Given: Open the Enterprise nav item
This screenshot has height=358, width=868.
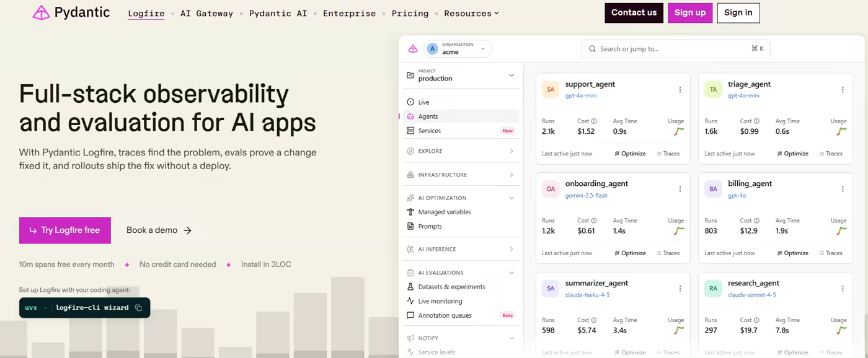Looking at the screenshot, I should pyautogui.click(x=349, y=13).
